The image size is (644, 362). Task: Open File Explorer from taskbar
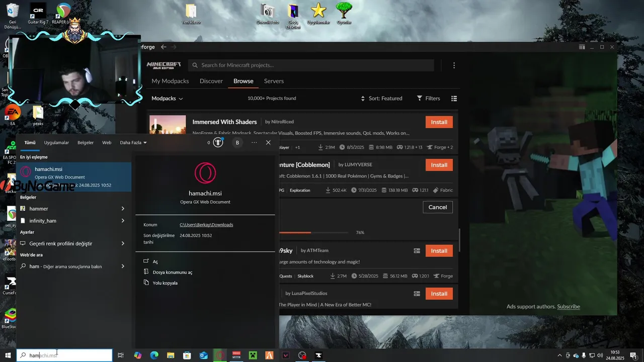pos(171,355)
